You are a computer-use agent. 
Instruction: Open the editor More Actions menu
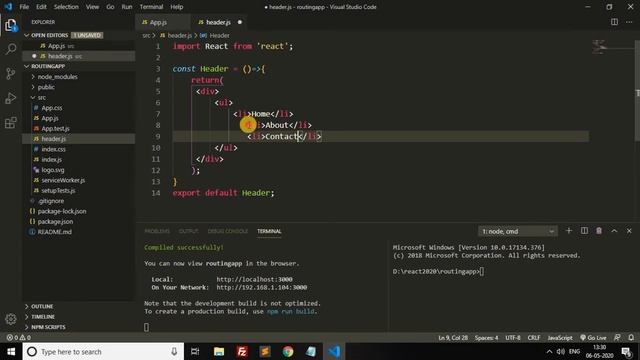point(629,22)
